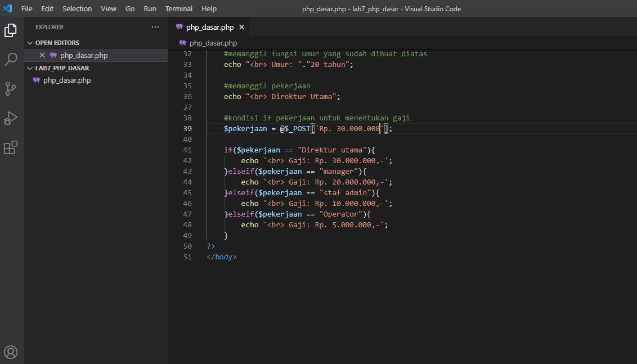Click the PHP file icon beside php_dasar.php tab
The width and height of the screenshot is (637, 364).
179,26
